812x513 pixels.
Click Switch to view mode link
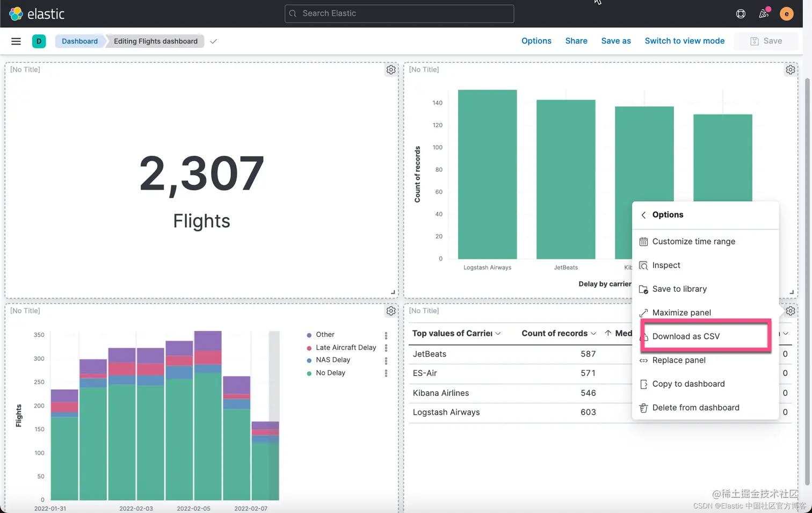(684, 41)
